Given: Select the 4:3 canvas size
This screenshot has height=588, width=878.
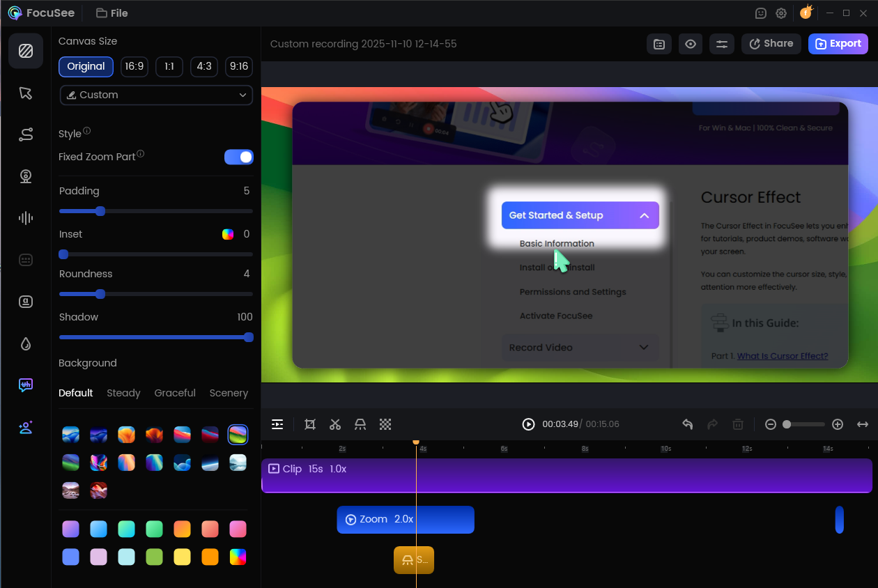Looking at the screenshot, I should pos(204,66).
